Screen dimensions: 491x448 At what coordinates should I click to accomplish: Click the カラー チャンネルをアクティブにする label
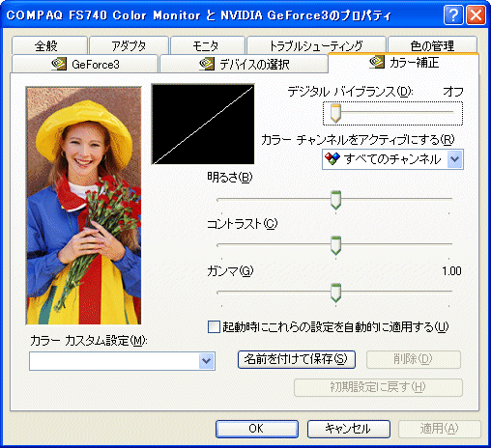[358, 140]
